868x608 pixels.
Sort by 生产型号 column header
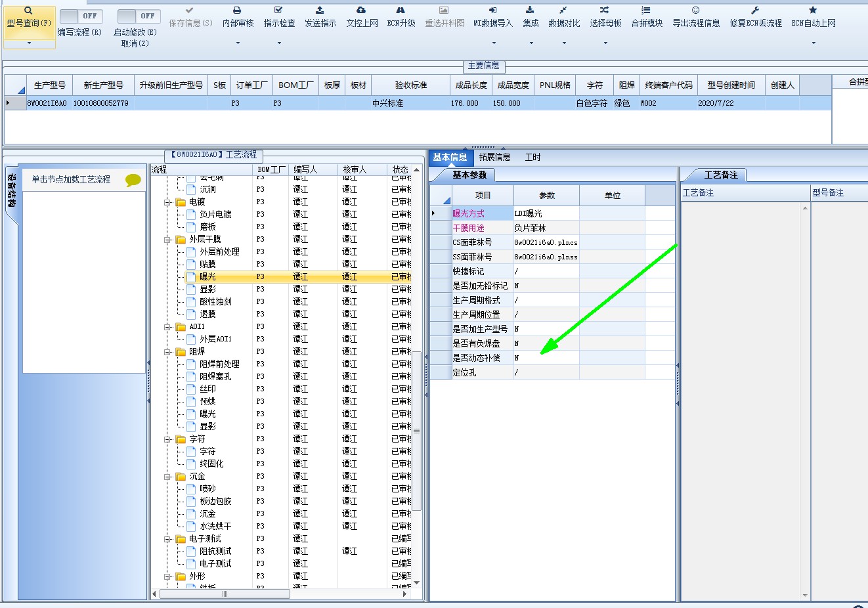coord(50,85)
